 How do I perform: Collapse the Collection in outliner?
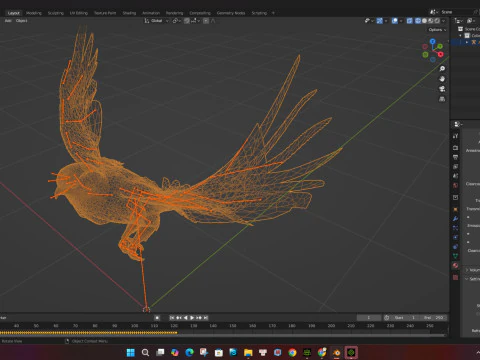[461, 35]
